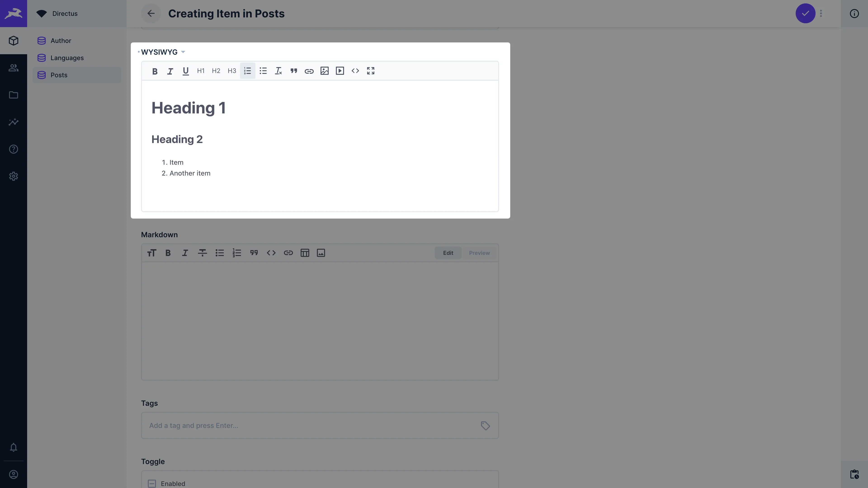
Task: Click the Underline formatting icon in WYSIWYG
Action: (185, 71)
